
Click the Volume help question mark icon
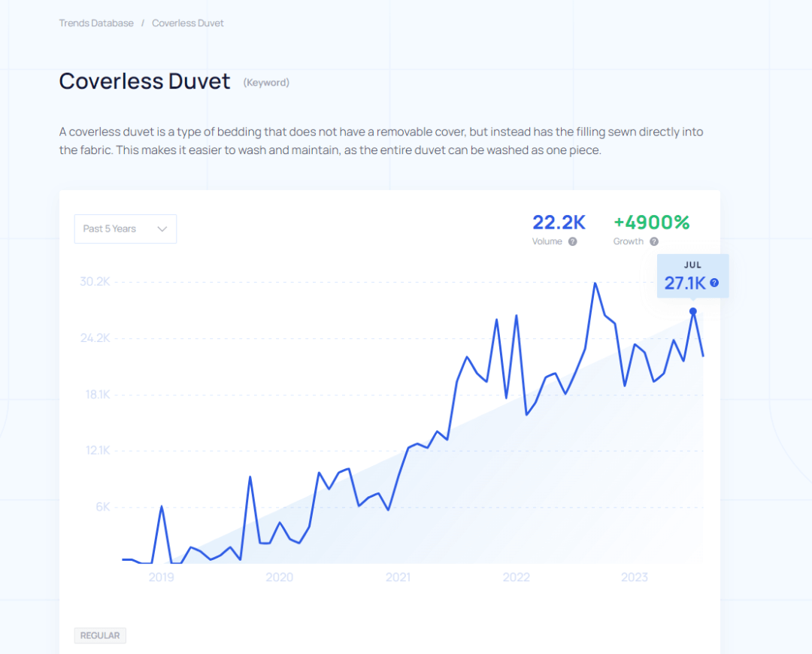pos(573,241)
